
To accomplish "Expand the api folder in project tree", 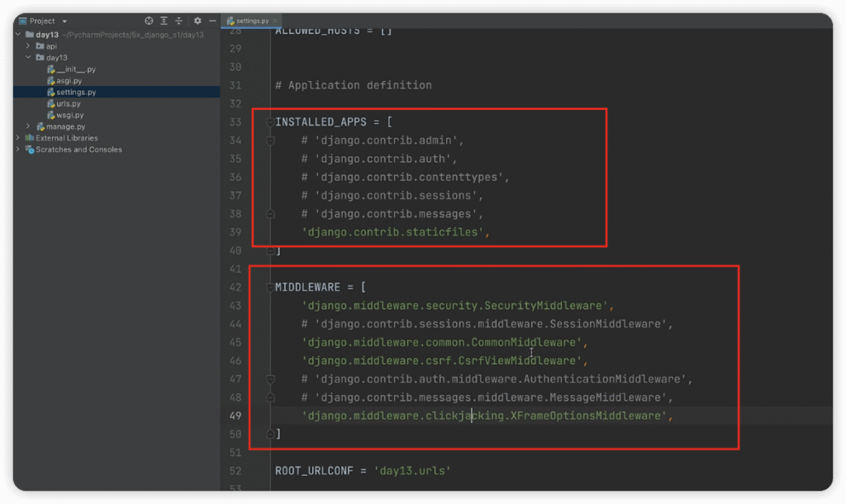I will point(28,46).
